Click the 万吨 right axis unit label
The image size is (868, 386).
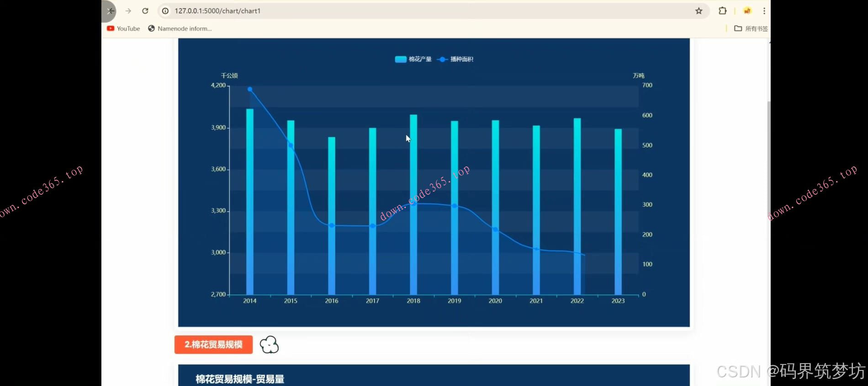tap(639, 75)
